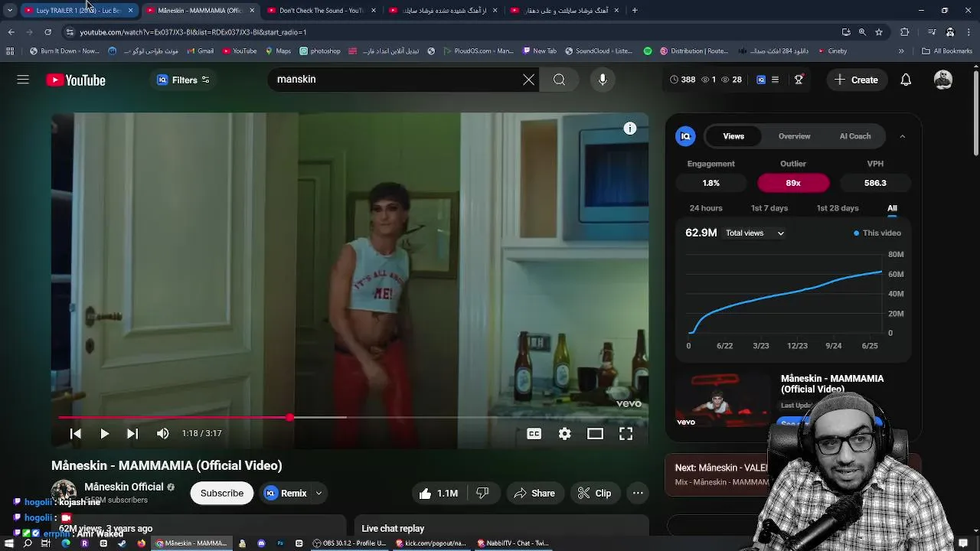Click the Remix button
980x551 pixels.
[286, 493]
